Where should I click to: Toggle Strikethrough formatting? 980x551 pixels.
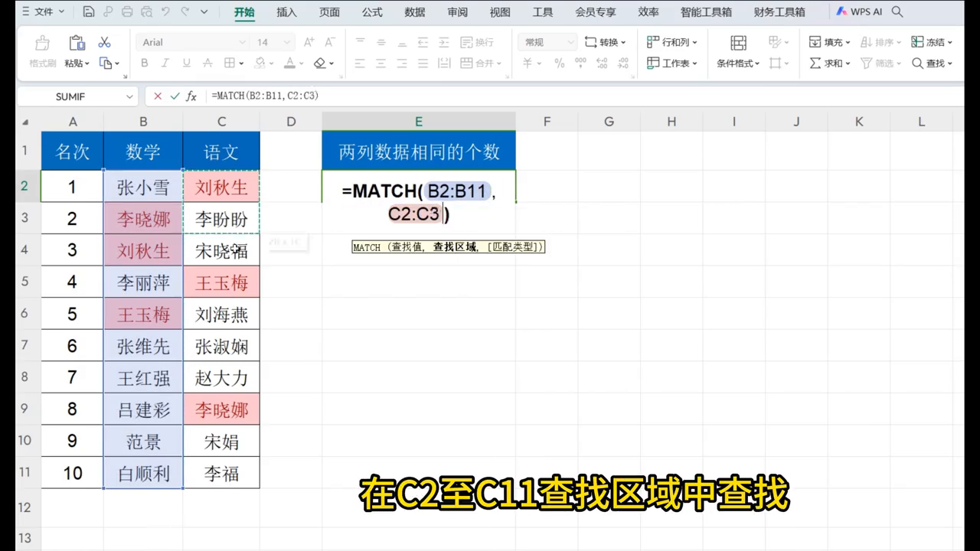click(x=207, y=64)
